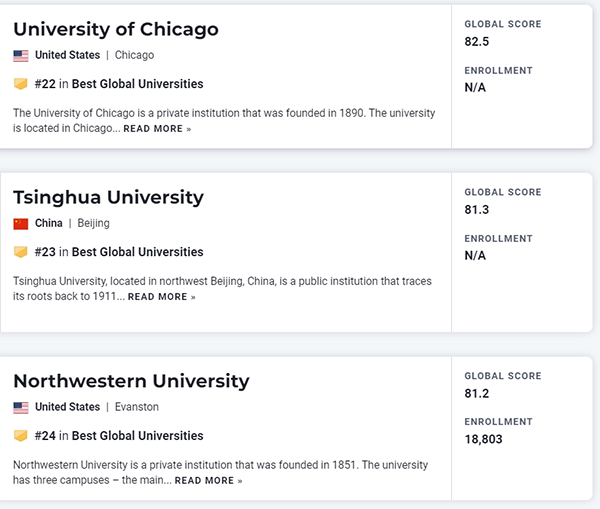Expand Read More for University of Chicago

coord(157,129)
